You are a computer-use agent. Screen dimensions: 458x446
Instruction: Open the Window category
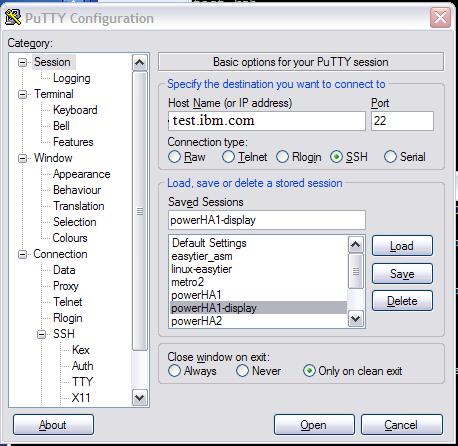point(53,158)
